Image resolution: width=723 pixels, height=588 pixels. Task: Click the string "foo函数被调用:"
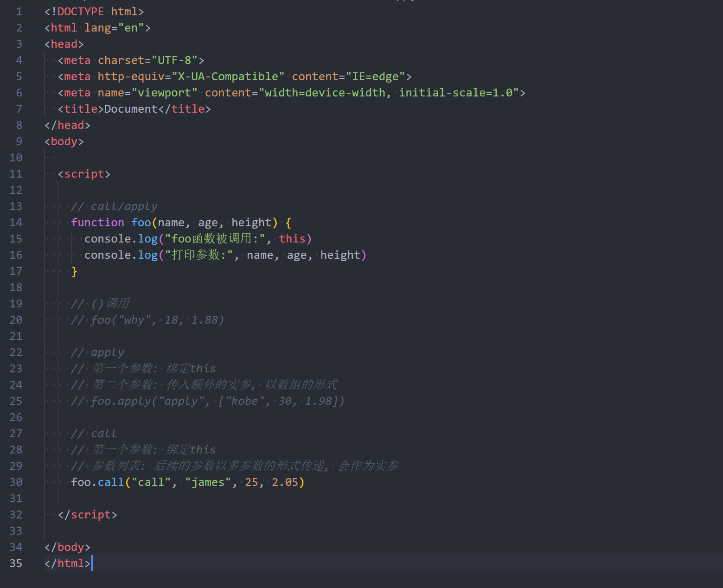coord(215,239)
